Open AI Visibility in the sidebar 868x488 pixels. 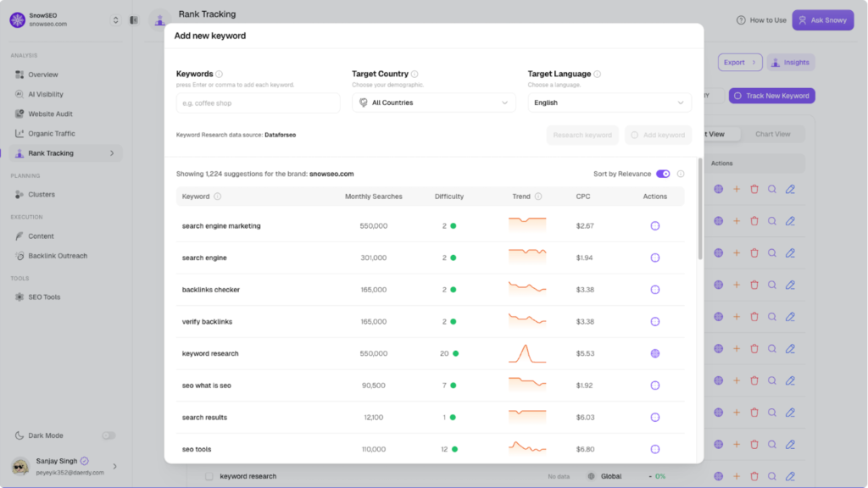click(39, 94)
